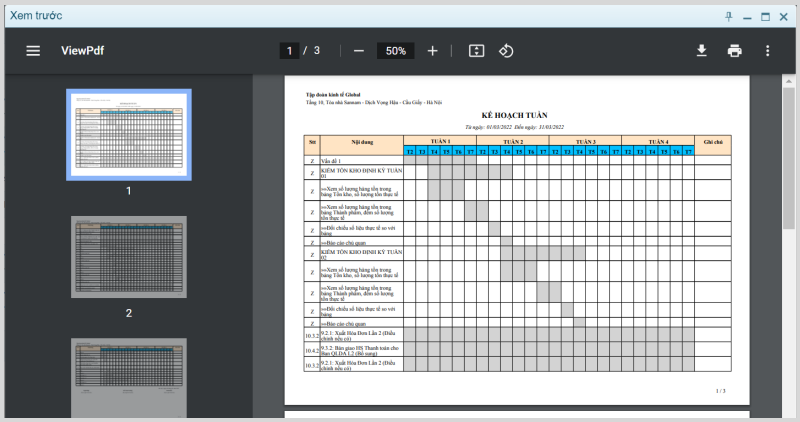This screenshot has height=422, width=800.
Task: Click the vertical scrollbar thumb
Action: tap(788, 158)
